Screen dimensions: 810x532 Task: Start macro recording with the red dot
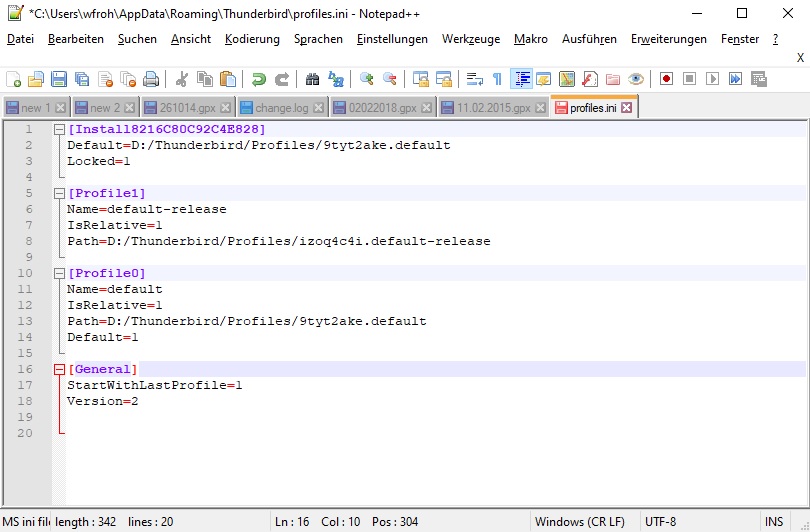click(666, 79)
